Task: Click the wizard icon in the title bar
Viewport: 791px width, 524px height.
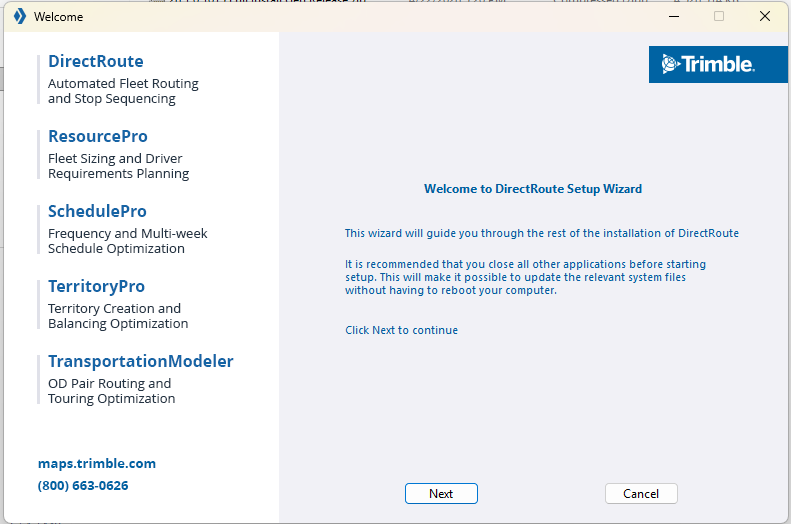Action: (20, 16)
